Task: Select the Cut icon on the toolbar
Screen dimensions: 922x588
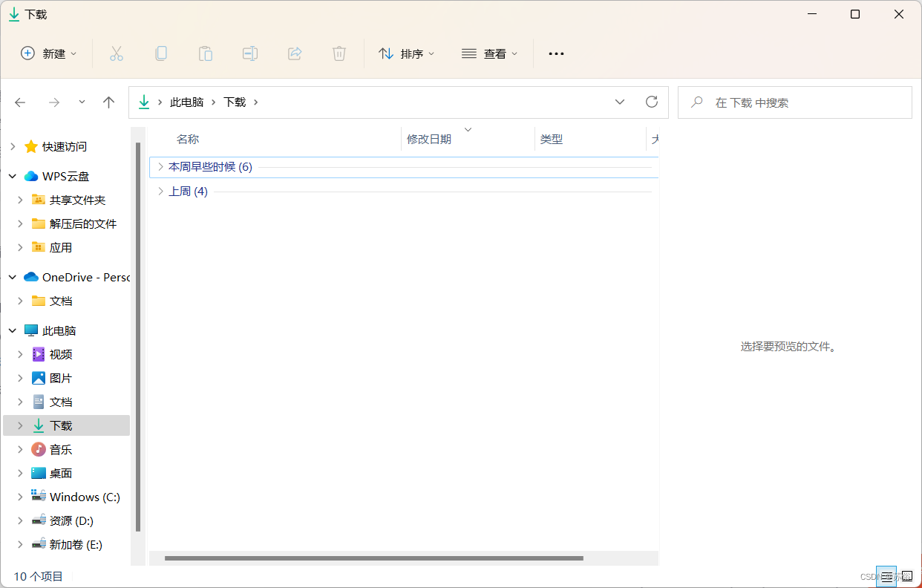Action: (x=117, y=53)
